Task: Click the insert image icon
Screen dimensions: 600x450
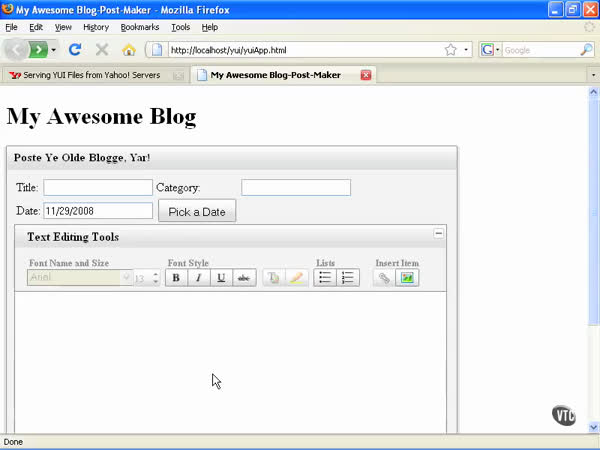Action: click(407, 278)
